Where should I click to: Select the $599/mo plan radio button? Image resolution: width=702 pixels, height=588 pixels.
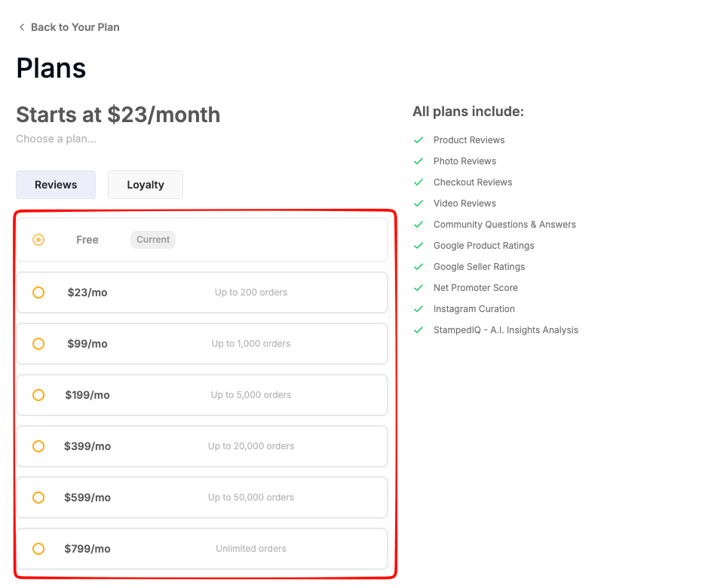[x=38, y=498]
